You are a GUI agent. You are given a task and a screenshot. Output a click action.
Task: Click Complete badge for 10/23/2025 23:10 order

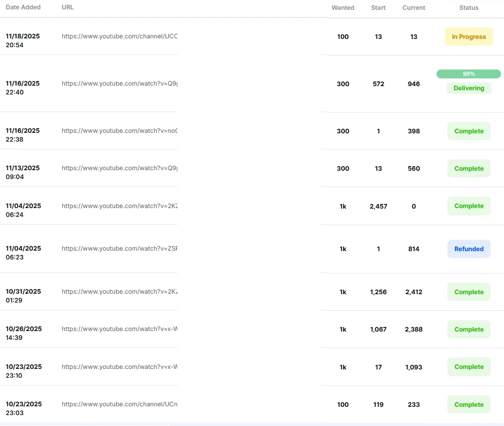[x=469, y=367]
